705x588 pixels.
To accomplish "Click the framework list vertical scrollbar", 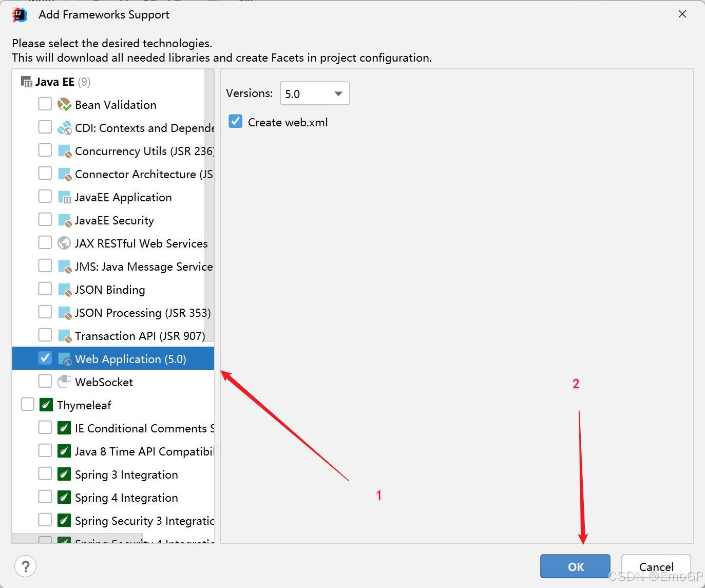I will pyautogui.click(x=209, y=204).
